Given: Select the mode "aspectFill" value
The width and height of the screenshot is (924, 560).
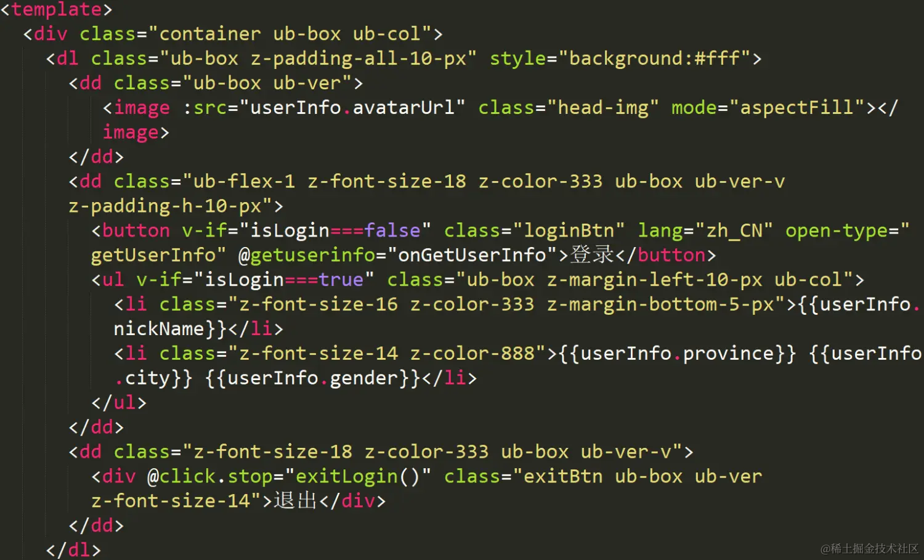Looking at the screenshot, I should pyautogui.click(x=797, y=107).
